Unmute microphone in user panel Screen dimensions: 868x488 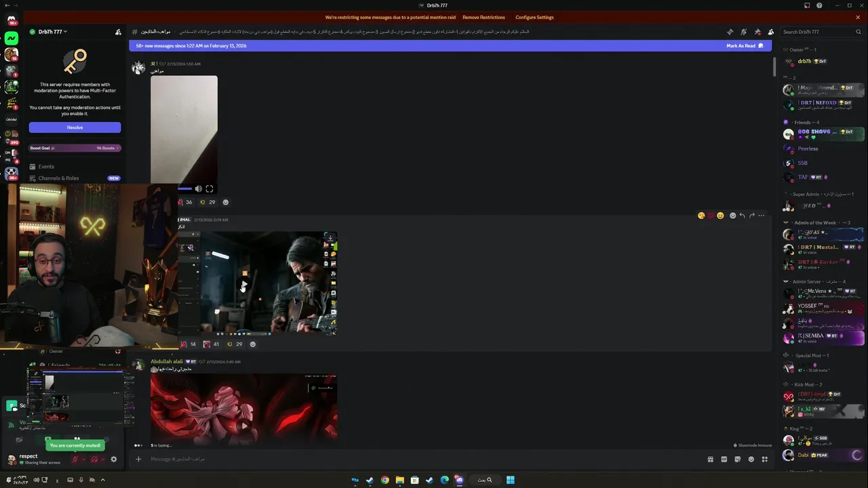click(75, 459)
